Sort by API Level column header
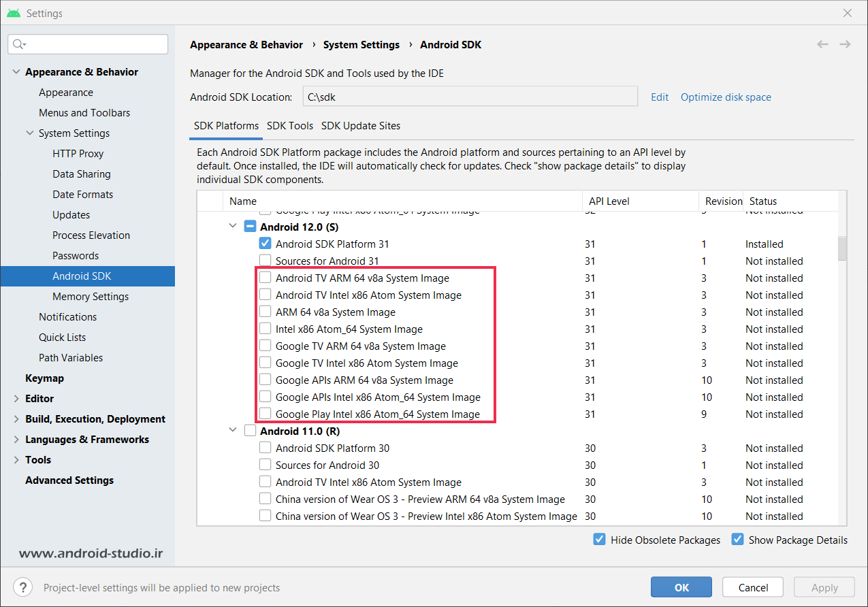The image size is (868, 607). [641, 201]
